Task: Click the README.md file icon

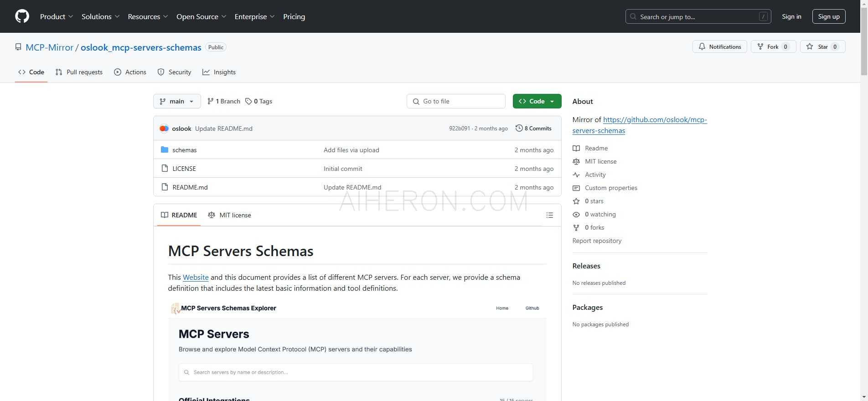Action: point(165,187)
